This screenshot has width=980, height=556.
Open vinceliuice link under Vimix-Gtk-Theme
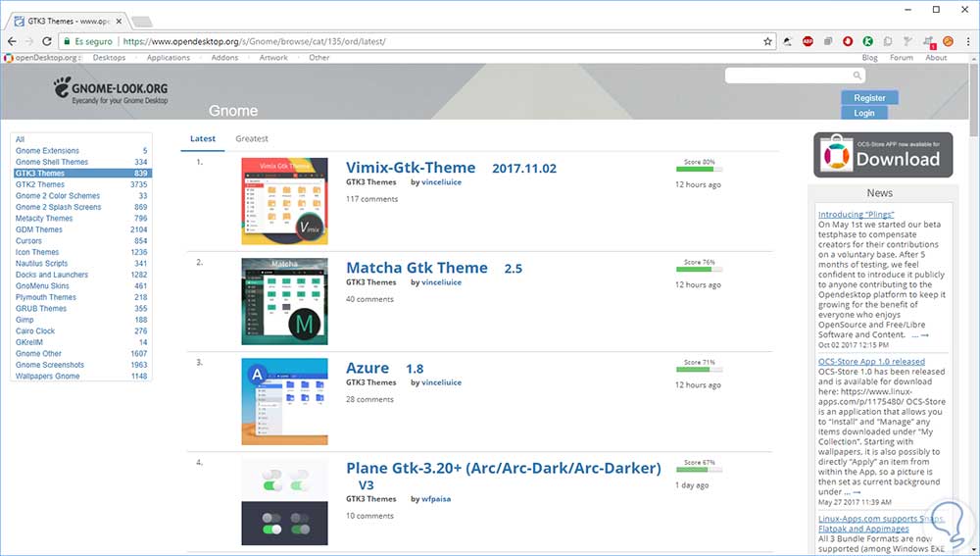click(441, 182)
